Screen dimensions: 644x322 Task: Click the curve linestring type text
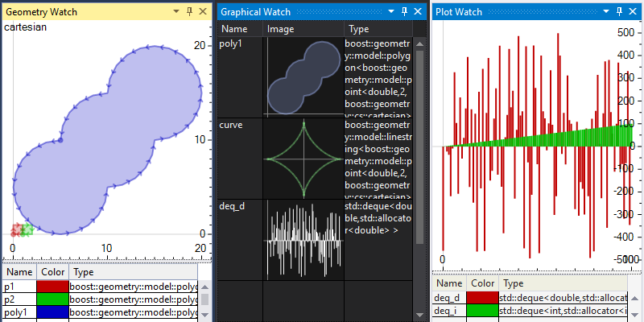378,159
